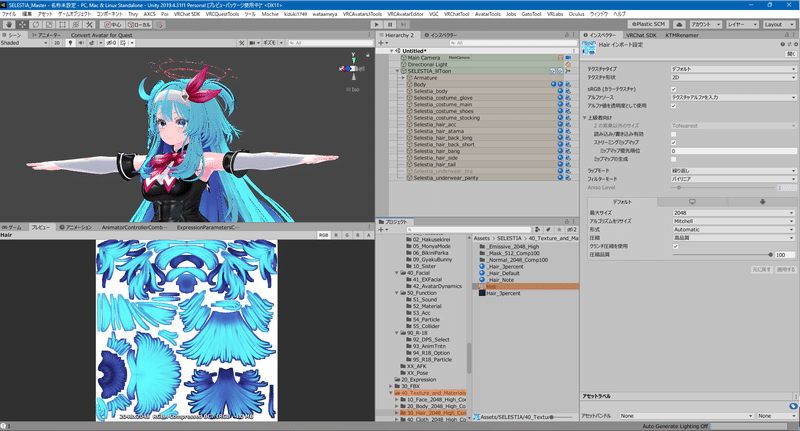The height and width of the screenshot is (431, 800).
Task: Select the Rotate tool in the toolbar
Action: click(x=35, y=24)
